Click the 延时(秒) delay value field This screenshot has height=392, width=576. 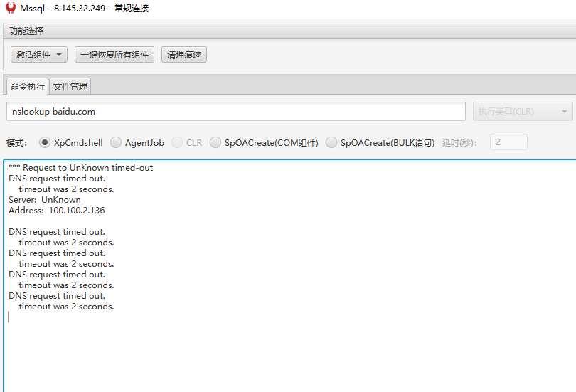click(508, 142)
